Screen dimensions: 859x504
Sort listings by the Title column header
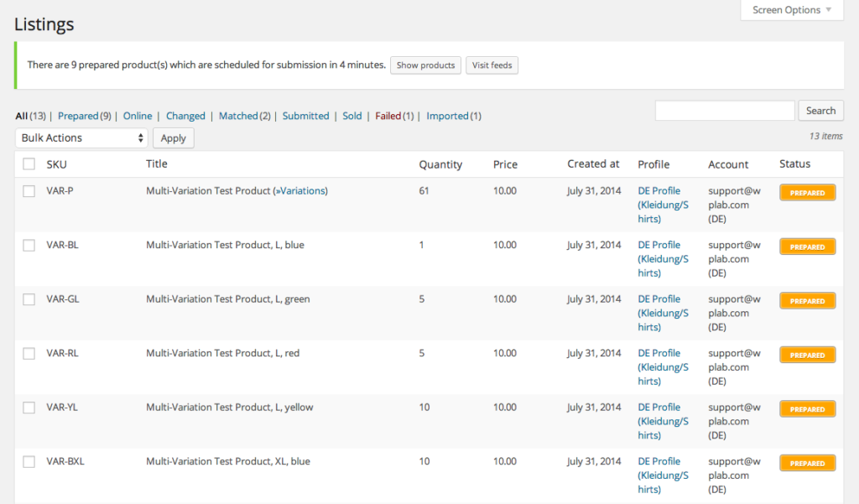pyautogui.click(x=155, y=164)
